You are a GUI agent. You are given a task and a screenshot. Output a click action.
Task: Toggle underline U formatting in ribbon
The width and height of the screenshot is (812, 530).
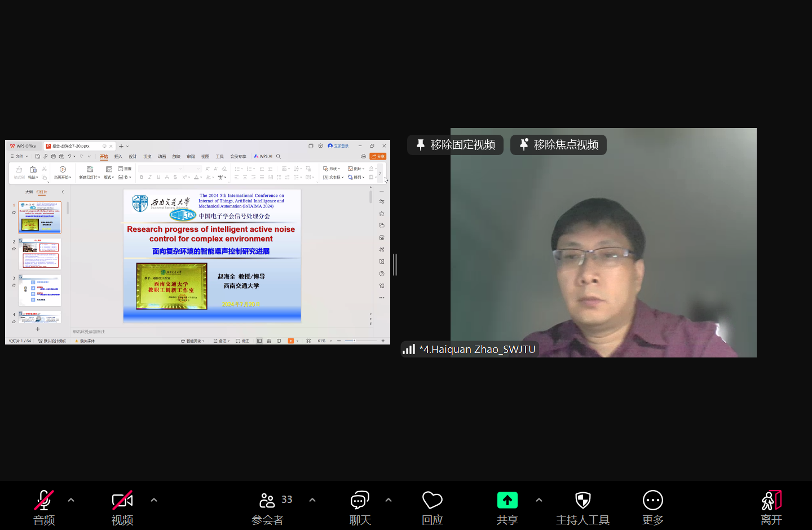click(158, 177)
